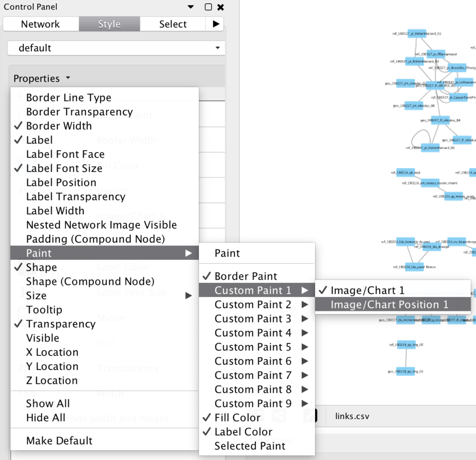Enable Label Width property
This screenshot has height=460, width=476.
[105, 210]
